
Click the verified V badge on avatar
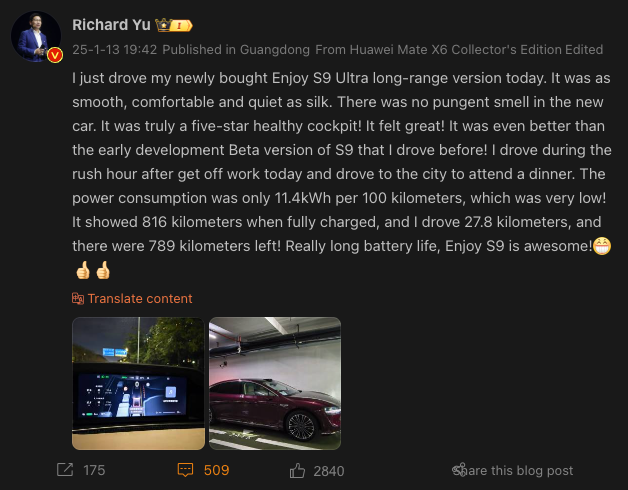55,55
